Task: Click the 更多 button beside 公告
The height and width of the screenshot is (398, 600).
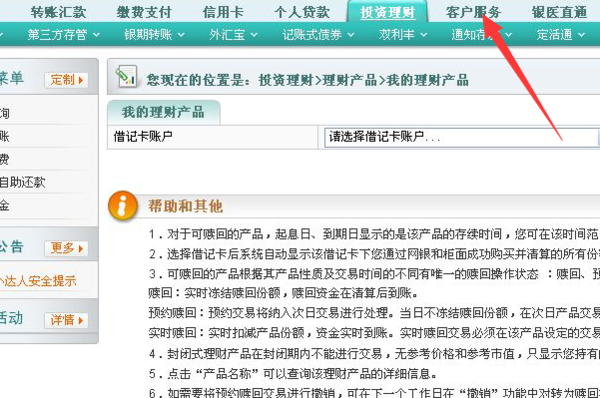Action: 67,248
